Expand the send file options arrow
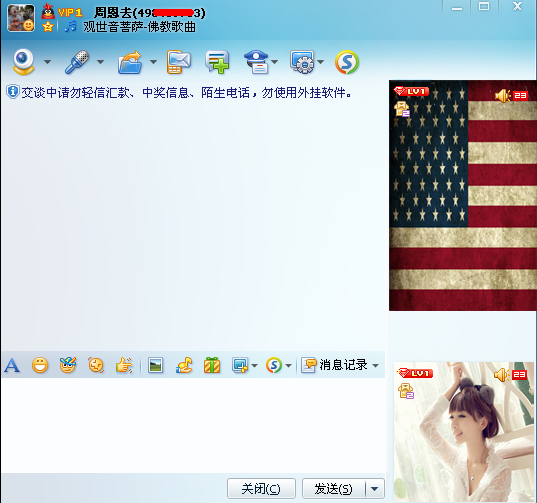This screenshot has width=537, height=503. tap(153, 62)
